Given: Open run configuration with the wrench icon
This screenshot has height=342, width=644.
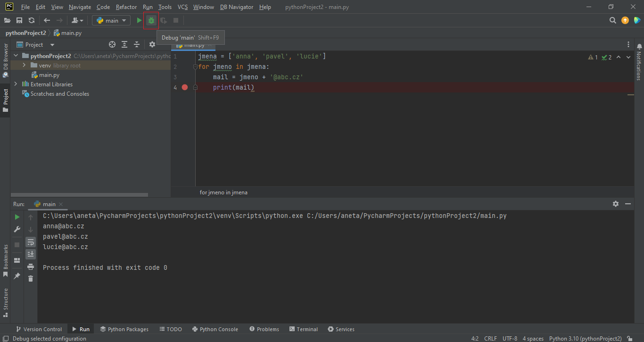Looking at the screenshot, I should (x=17, y=229).
